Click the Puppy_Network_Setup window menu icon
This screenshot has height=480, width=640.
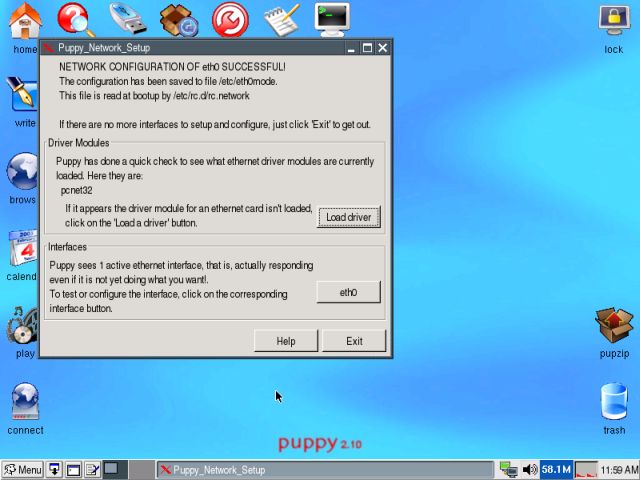click(49, 48)
